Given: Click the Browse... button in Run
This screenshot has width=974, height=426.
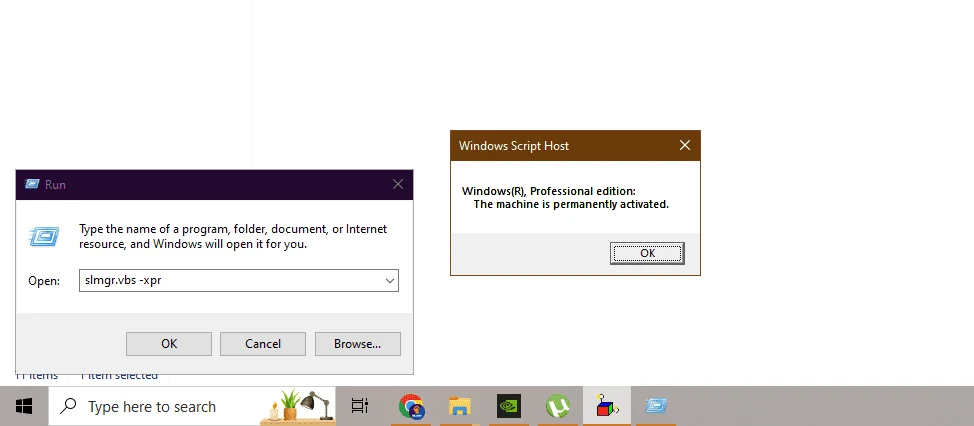Looking at the screenshot, I should point(358,344).
